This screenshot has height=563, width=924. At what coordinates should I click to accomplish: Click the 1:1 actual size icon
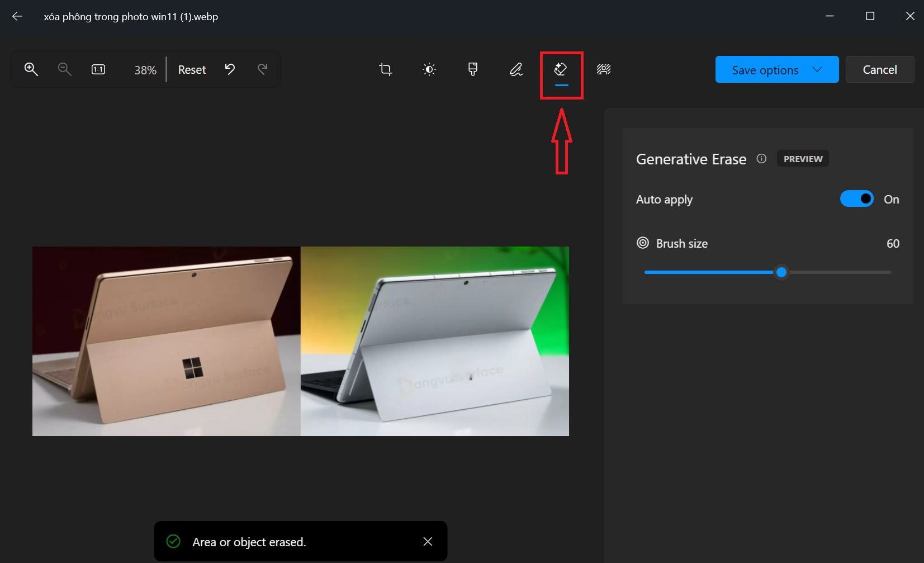pos(98,69)
